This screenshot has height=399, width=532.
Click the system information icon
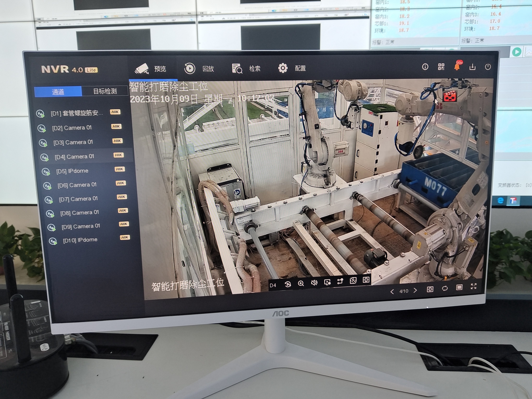pyautogui.click(x=425, y=67)
